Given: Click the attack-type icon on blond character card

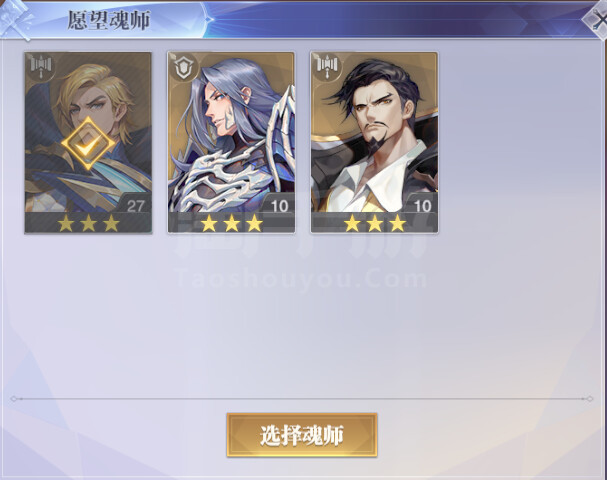Looking at the screenshot, I should [41, 66].
